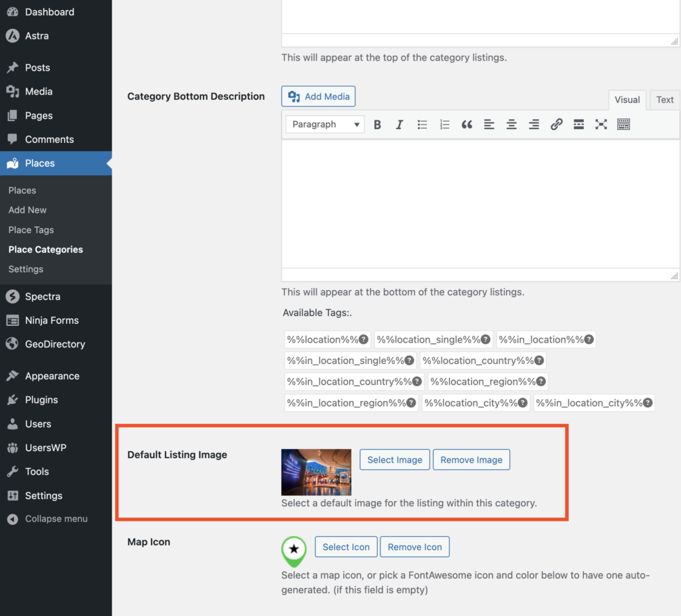Image resolution: width=681 pixels, height=616 pixels.
Task: Click the default listing image thumbnail
Action: [x=317, y=472]
